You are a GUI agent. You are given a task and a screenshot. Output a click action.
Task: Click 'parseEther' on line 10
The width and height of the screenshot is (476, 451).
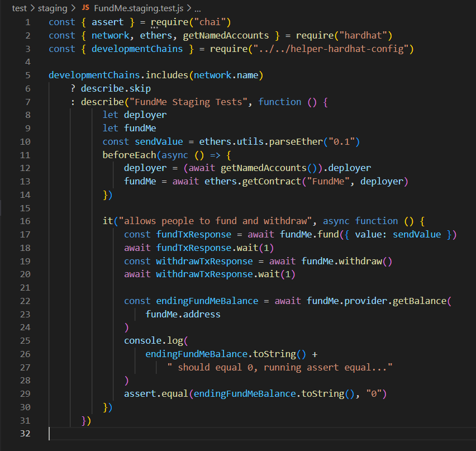[x=296, y=141]
